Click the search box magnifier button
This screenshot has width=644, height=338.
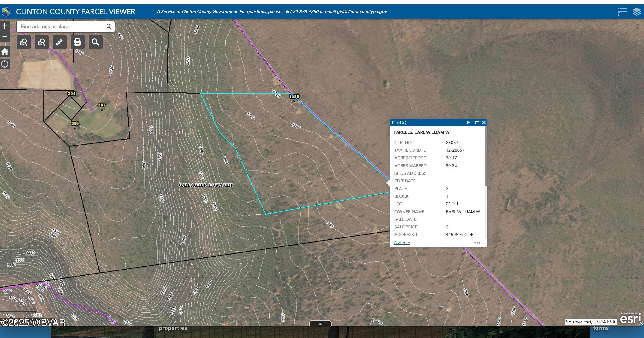tap(109, 27)
